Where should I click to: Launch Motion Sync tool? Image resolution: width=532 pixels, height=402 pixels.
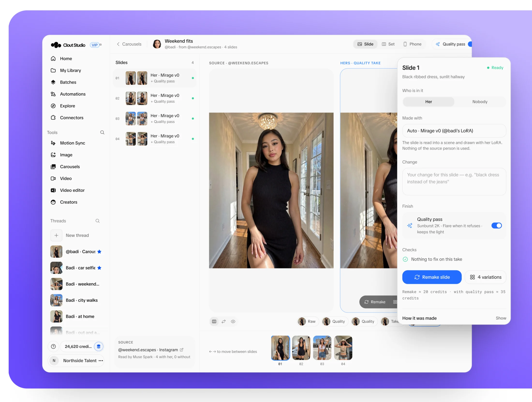[72, 143]
